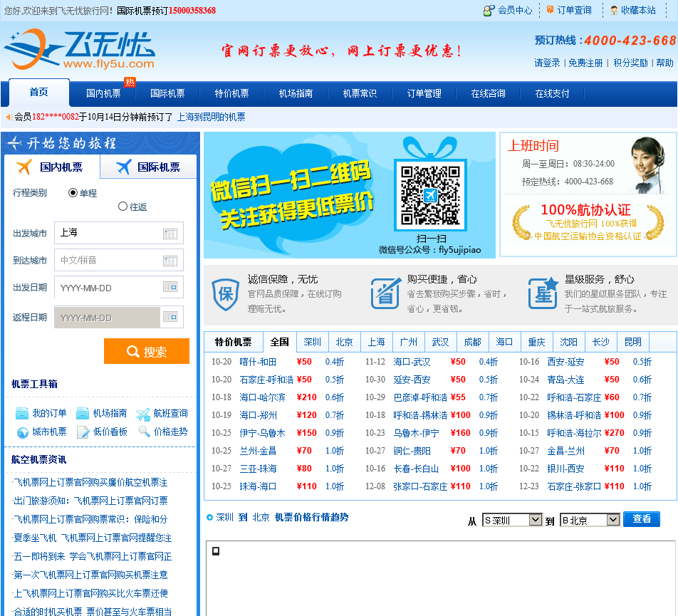Select the 深圳 special fares tab
The width and height of the screenshot is (678, 616).
tap(312, 342)
